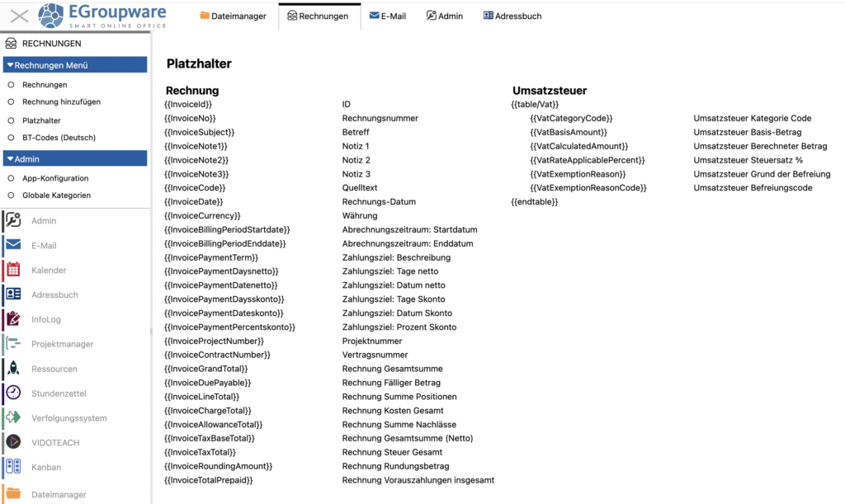Collapse the Admin sidebar section
The image size is (845, 504).
75,159
